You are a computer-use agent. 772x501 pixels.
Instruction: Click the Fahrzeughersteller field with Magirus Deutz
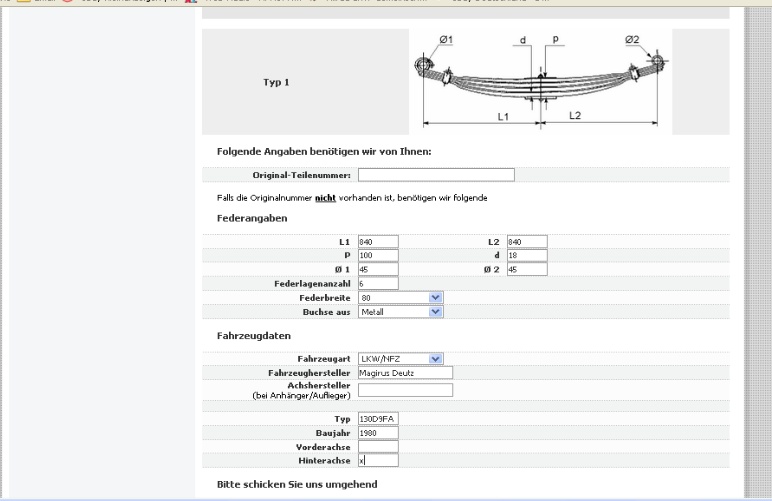(405, 373)
